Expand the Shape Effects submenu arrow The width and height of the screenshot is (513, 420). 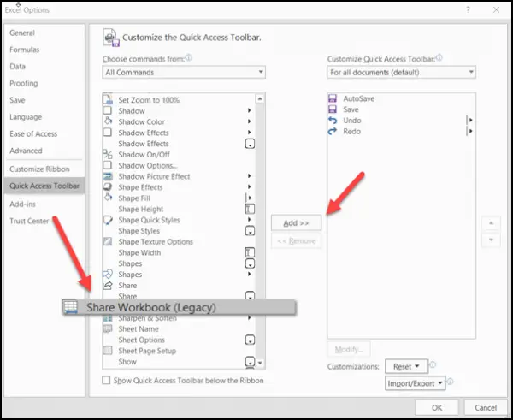click(x=250, y=187)
